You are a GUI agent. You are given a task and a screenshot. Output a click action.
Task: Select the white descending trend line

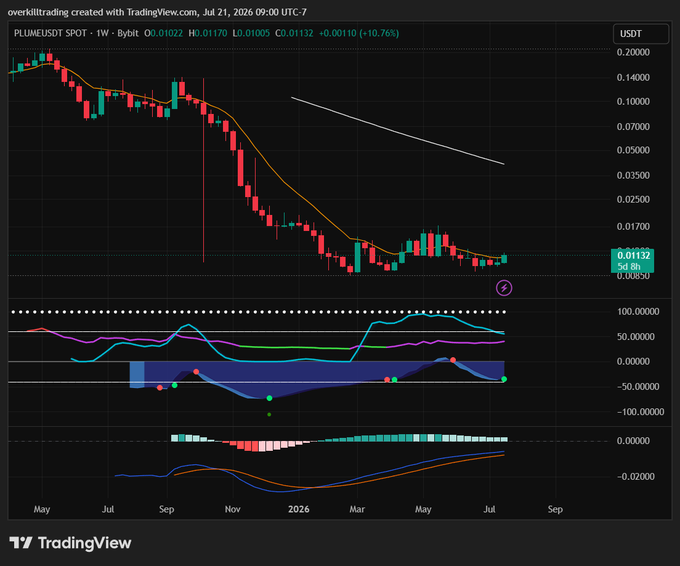398,131
